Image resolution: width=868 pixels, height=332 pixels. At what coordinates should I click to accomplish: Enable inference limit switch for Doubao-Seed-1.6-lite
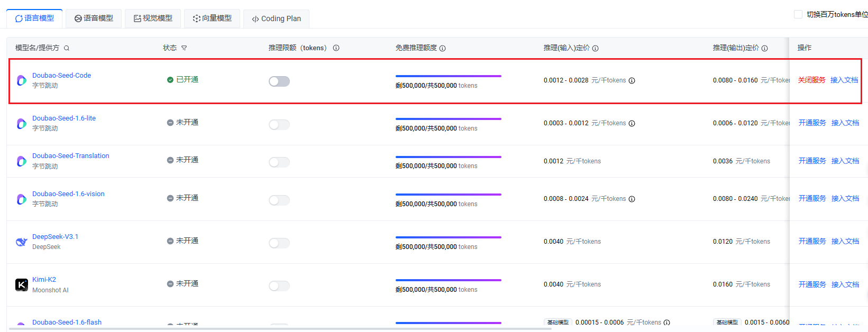tap(279, 125)
